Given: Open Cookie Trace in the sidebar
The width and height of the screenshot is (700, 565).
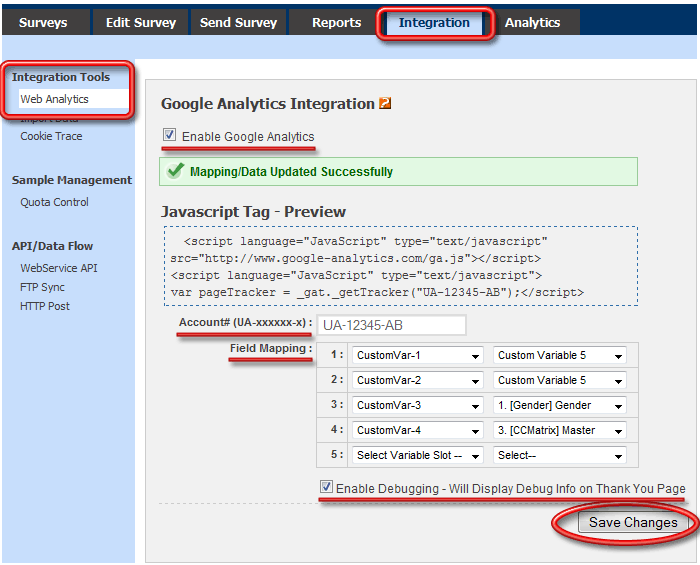Looking at the screenshot, I should (52, 136).
